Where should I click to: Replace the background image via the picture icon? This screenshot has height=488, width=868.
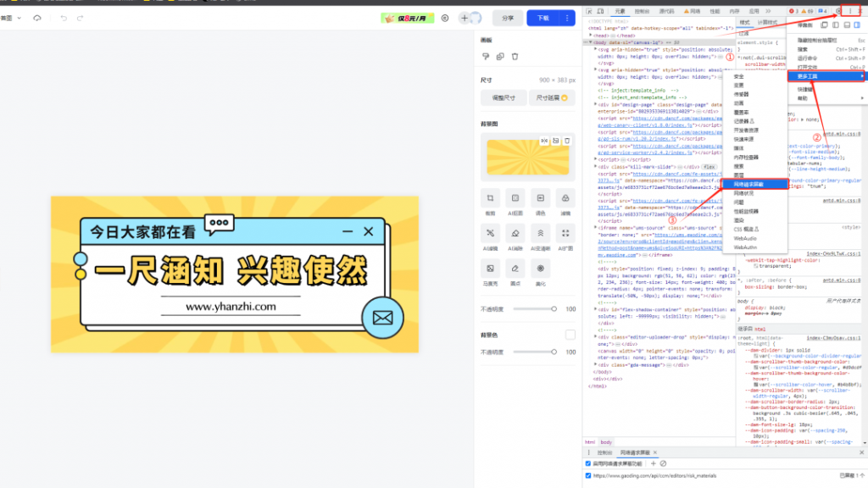pos(556,141)
